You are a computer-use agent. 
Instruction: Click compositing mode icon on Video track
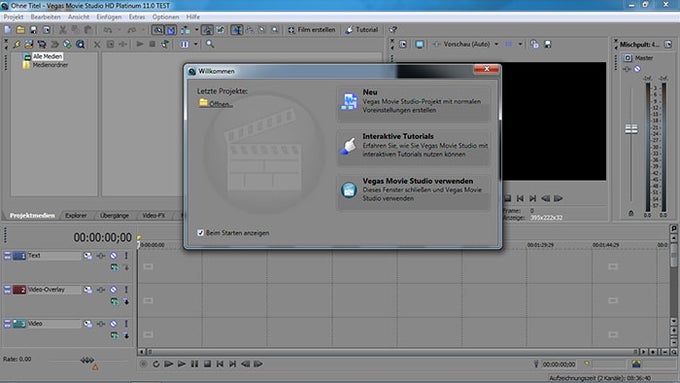[x=114, y=335]
